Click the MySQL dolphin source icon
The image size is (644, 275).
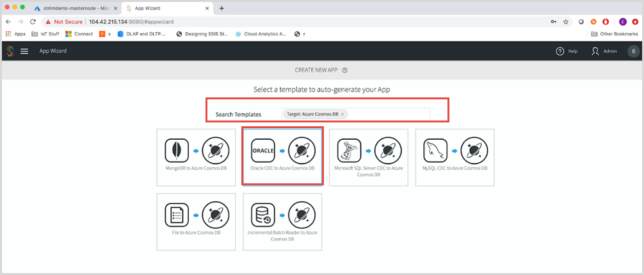coord(435,151)
